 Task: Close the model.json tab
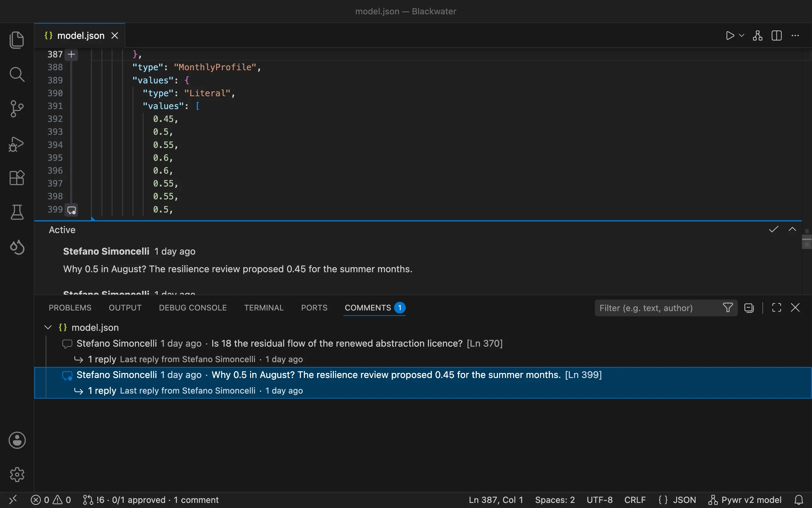tap(115, 36)
